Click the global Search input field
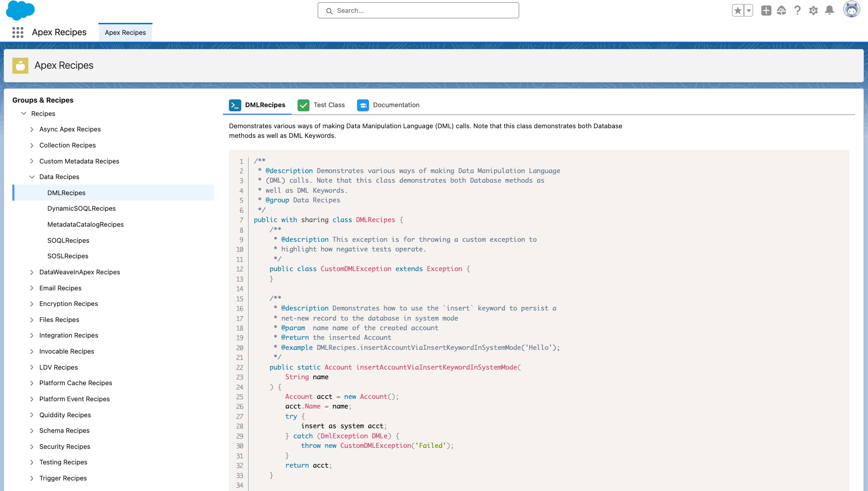868x491 pixels. (x=418, y=11)
